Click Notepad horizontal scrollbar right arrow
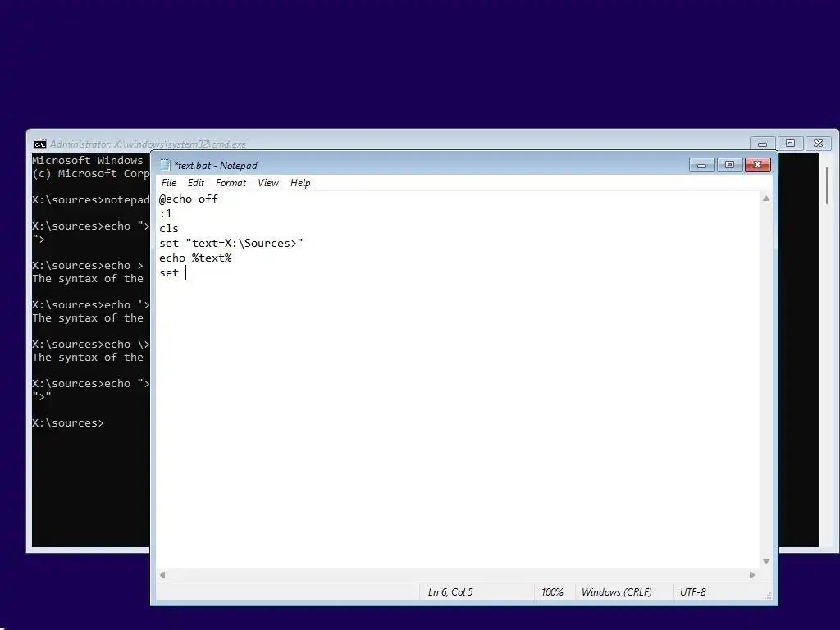This screenshot has height=630, width=840. (x=752, y=575)
